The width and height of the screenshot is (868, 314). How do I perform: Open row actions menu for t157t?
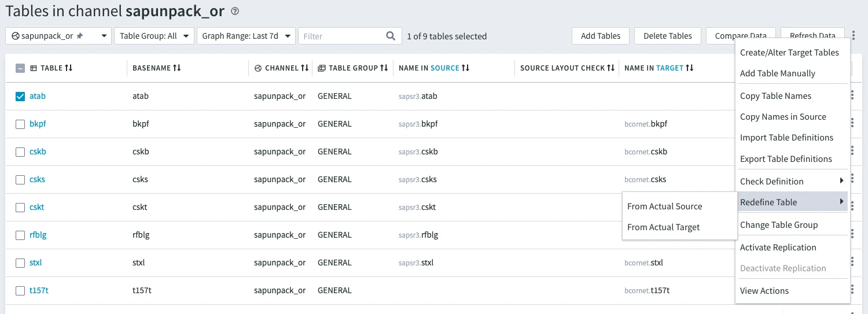coord(852,290)
